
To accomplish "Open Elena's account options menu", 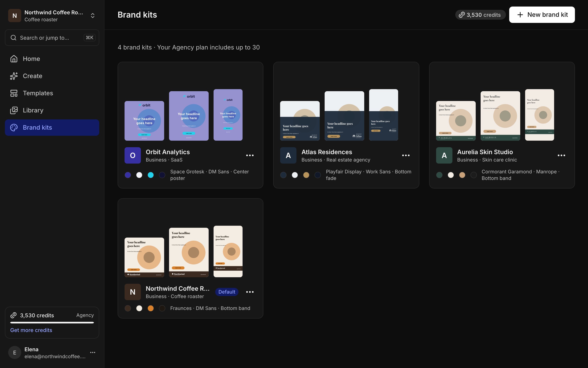I will point(92,352).
